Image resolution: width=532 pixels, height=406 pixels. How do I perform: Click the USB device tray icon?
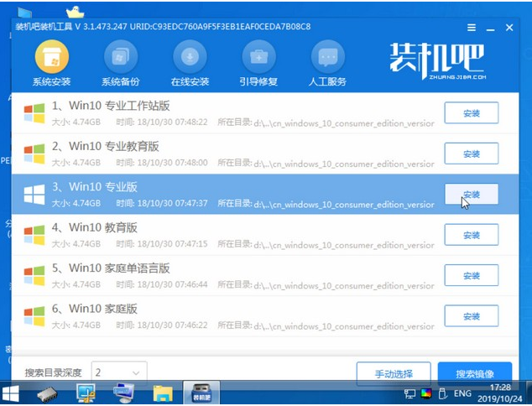442,393
